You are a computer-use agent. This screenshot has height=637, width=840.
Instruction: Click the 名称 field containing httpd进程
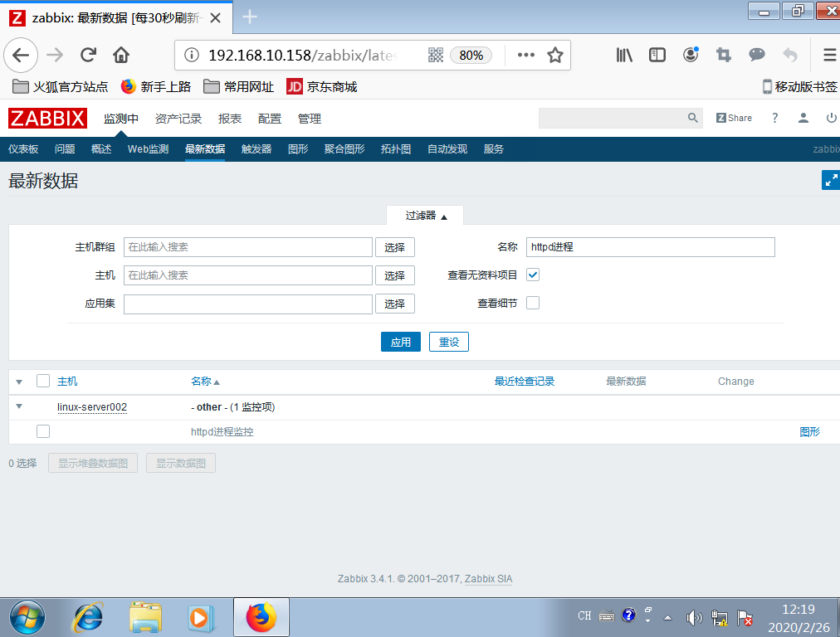point(651,247)
